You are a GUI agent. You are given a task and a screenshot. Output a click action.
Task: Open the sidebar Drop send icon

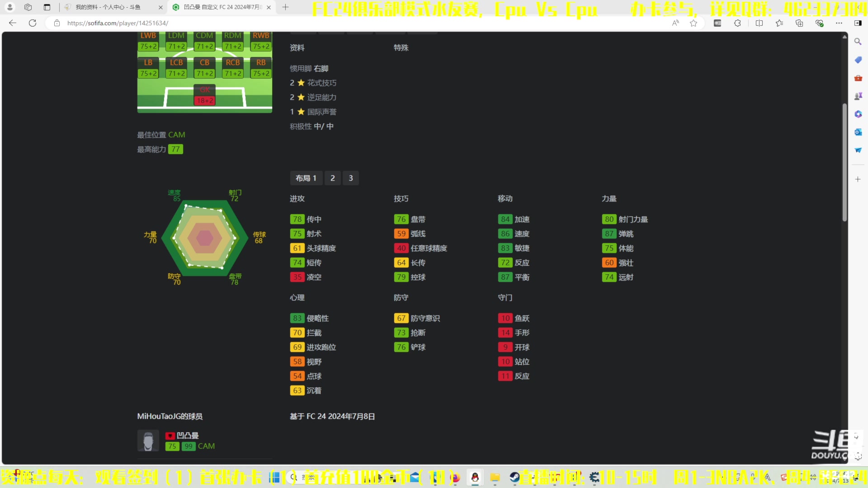[x=858, y=150]
